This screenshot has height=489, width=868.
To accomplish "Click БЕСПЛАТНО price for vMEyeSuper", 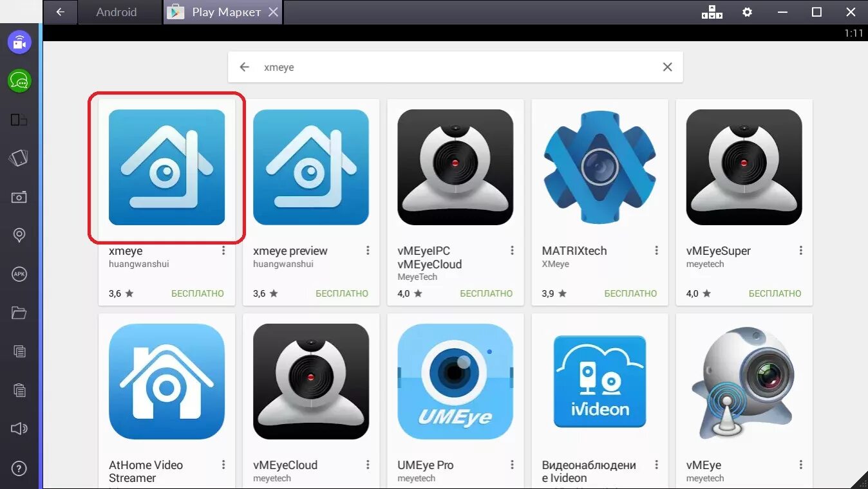I will coord(775,293).
